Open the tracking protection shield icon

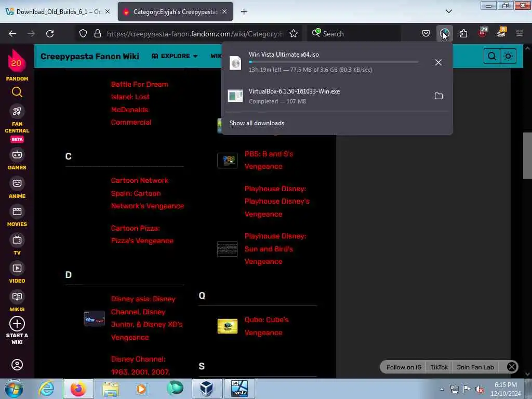(83, 34)
